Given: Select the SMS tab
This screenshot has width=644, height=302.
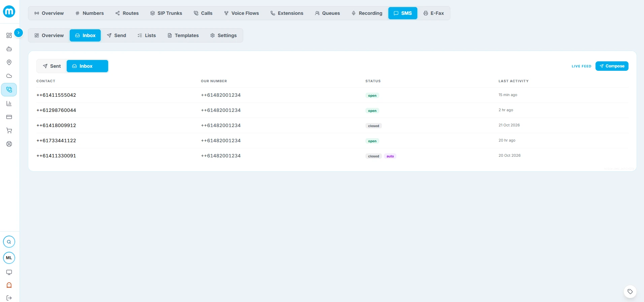Looking at the screenshot, I should [x=403, y=13].
